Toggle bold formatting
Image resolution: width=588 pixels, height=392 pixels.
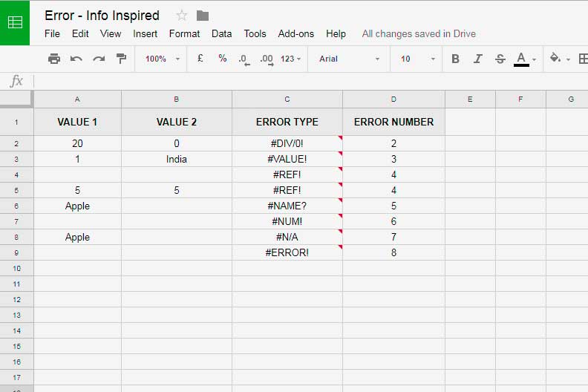(455, 59)
